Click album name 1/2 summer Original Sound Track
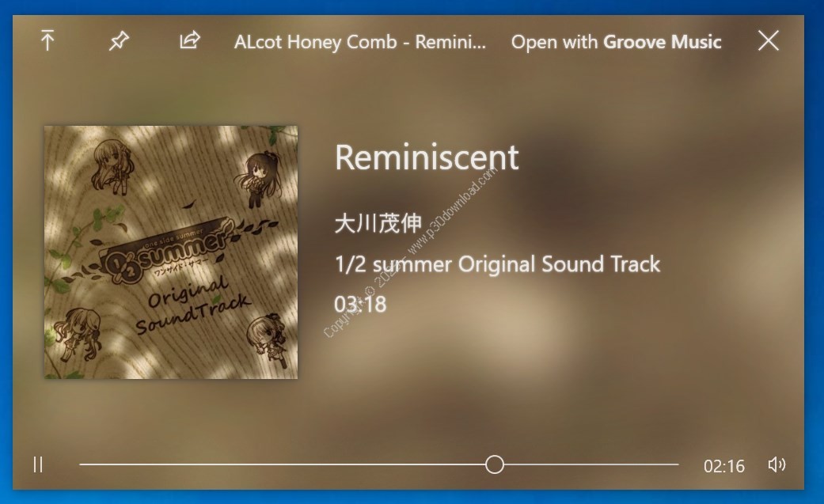 (497, 263)
